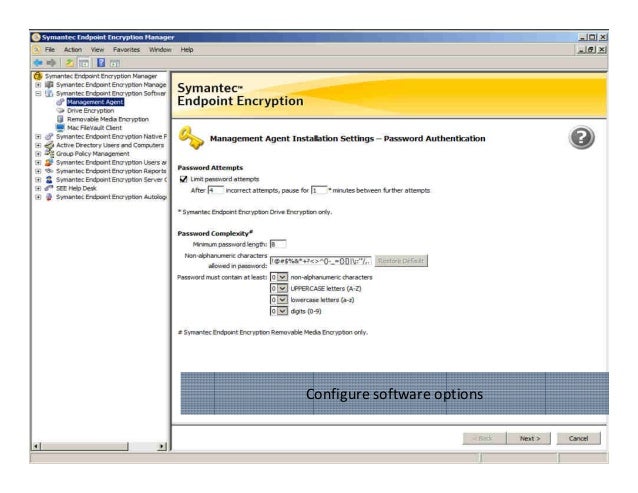Screen dimensions: 638x493
Task: Open the Favorites menu
Action: pos(126,50)
